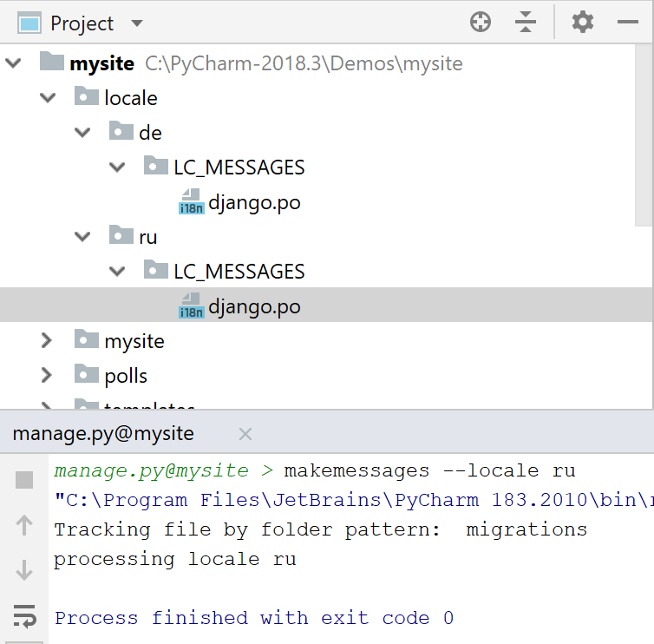Toggle soft-wrap icon in console
Viewport: 654px width, 644px height.
point(24,616)
